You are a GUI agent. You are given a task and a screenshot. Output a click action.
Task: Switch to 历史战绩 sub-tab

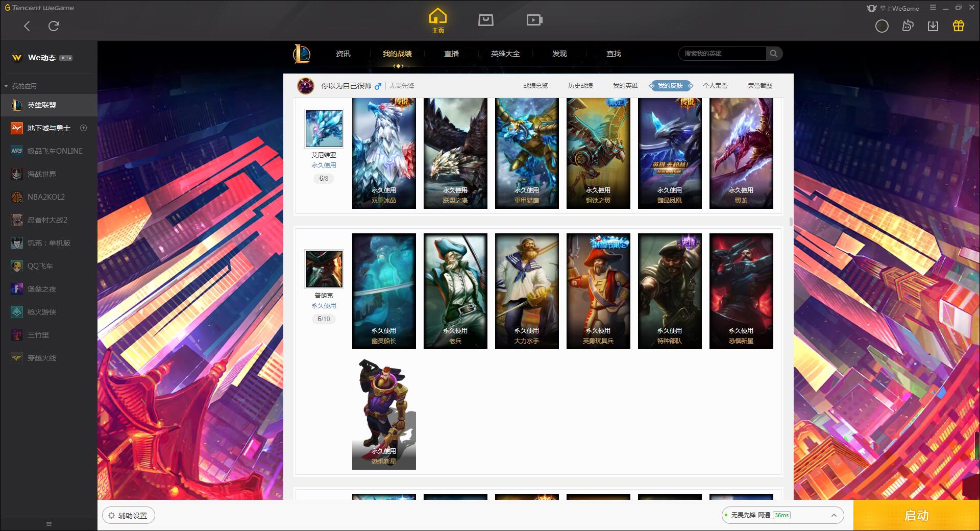[x=580, y=86]
